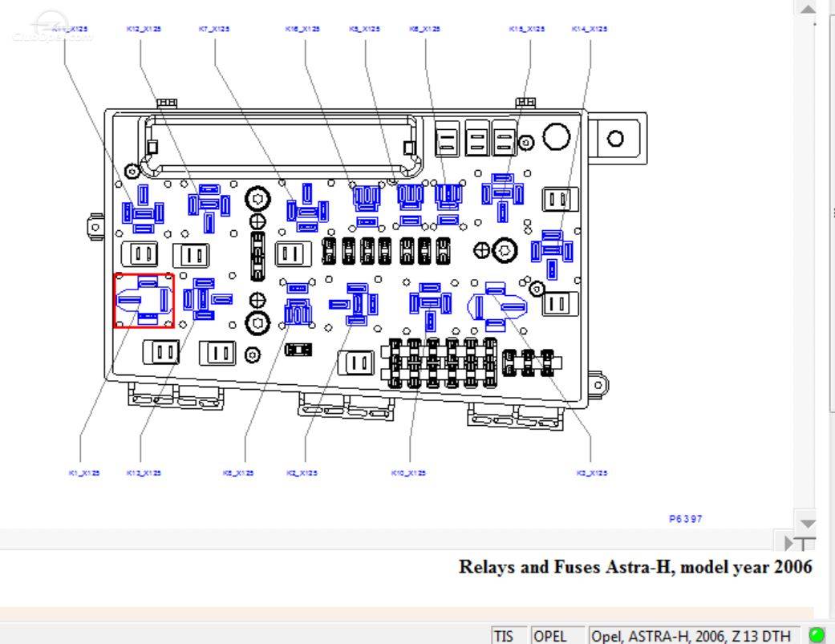835x644 pixels.
Task: Click the K10_X125 label
Action: click(x=408, y=472)
